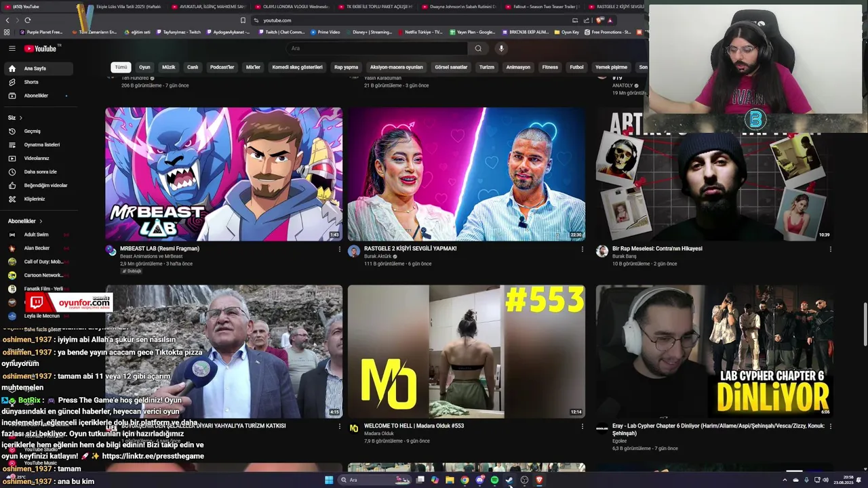The width and height of the screenshot is (868, 488).
Task: Play the Lab Cypher Chapter 6 Dinliyor thumbnail
Action: [x=715, y=351]
